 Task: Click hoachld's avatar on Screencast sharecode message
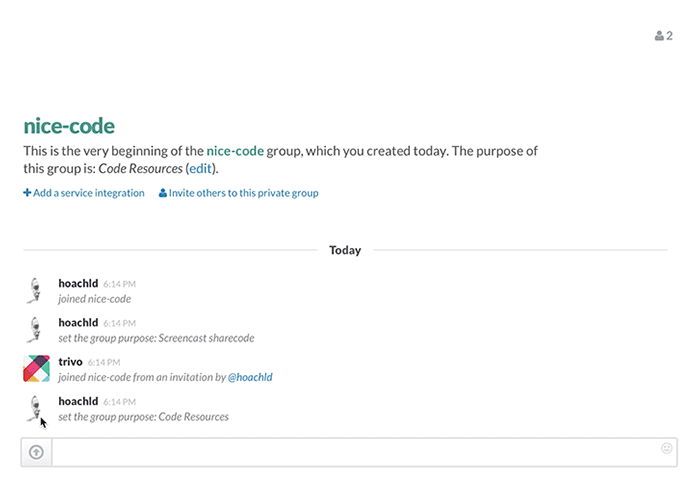click(35, 329)
